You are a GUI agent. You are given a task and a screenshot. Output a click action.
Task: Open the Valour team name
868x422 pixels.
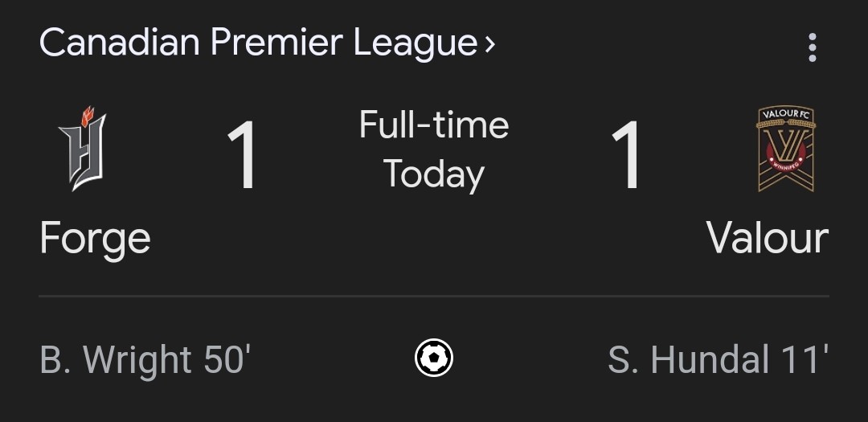coord(768,239)
